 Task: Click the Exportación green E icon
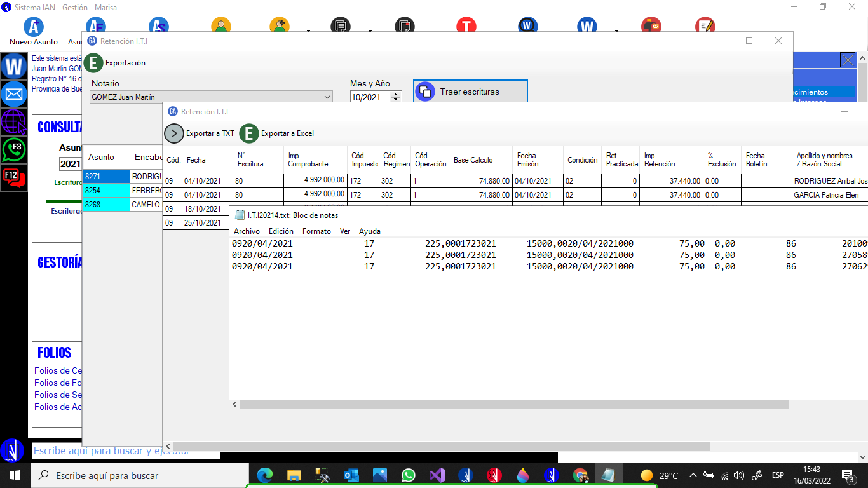(93, 63)
